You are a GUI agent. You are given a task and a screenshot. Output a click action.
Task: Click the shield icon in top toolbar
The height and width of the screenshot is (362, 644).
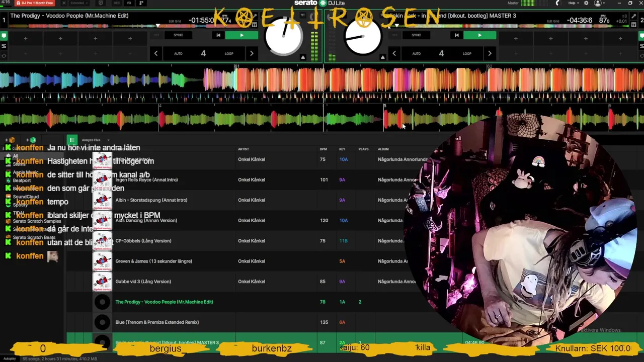click(101, 3)
